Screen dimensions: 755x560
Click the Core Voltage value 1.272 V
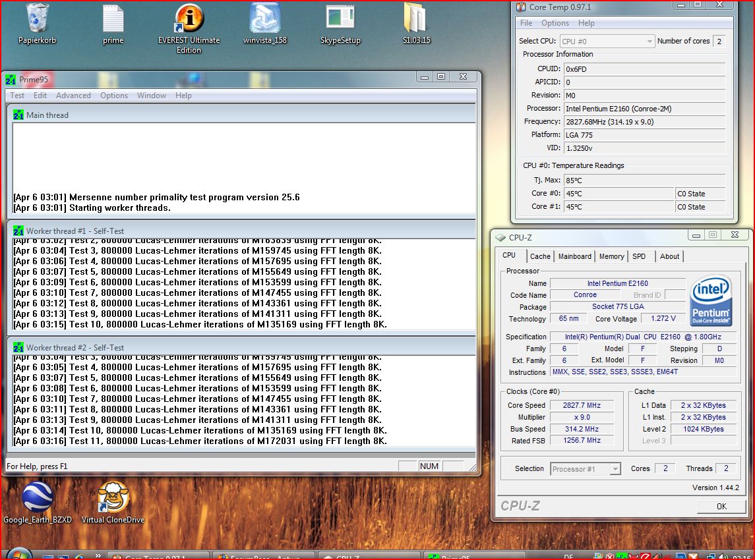tap(663, 318)
